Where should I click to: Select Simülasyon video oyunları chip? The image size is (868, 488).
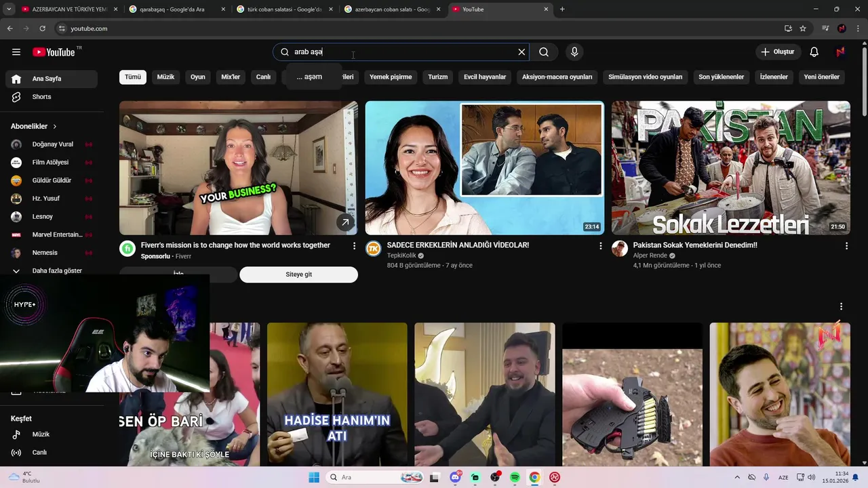coord(646,77)
